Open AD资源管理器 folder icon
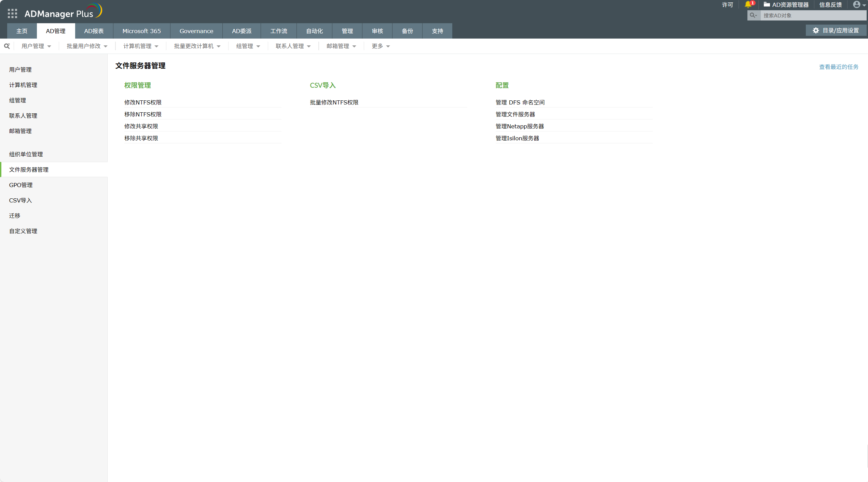 [x=767, y=4]
